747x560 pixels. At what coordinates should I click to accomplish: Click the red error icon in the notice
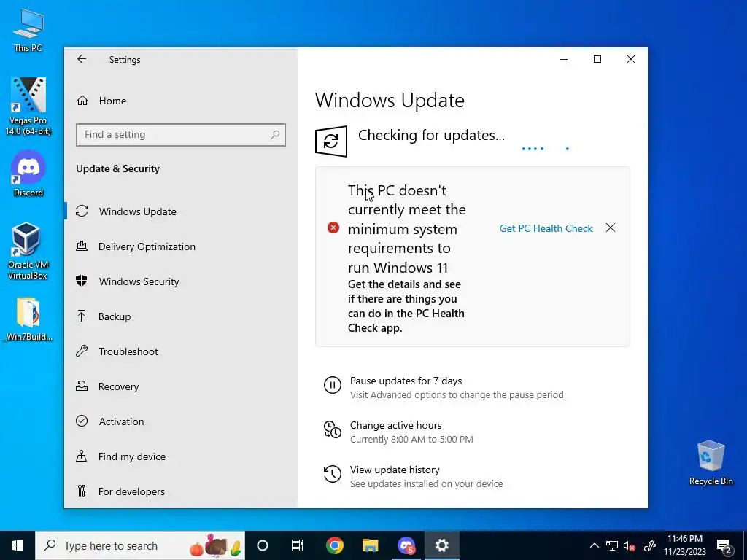[x=333, y=227]
